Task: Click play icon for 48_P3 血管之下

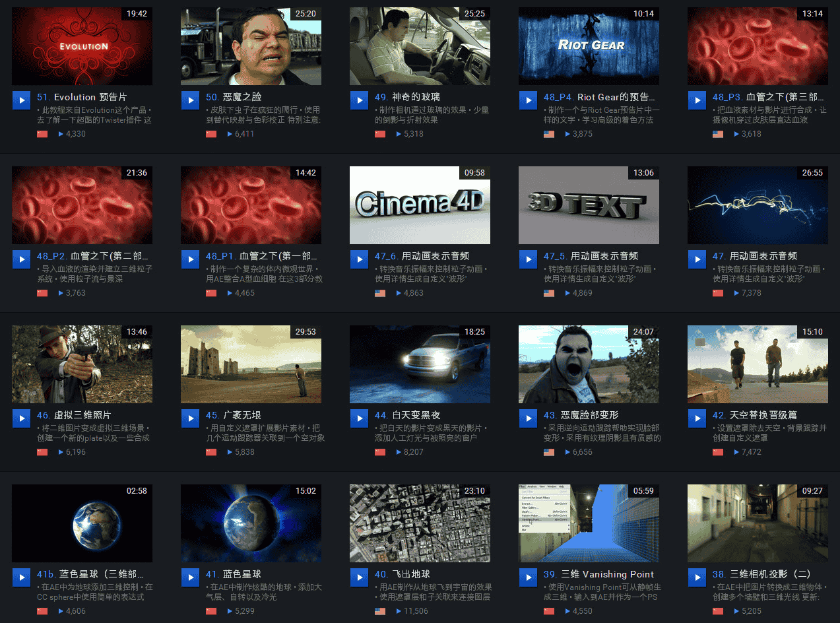Action: (697, 100)
